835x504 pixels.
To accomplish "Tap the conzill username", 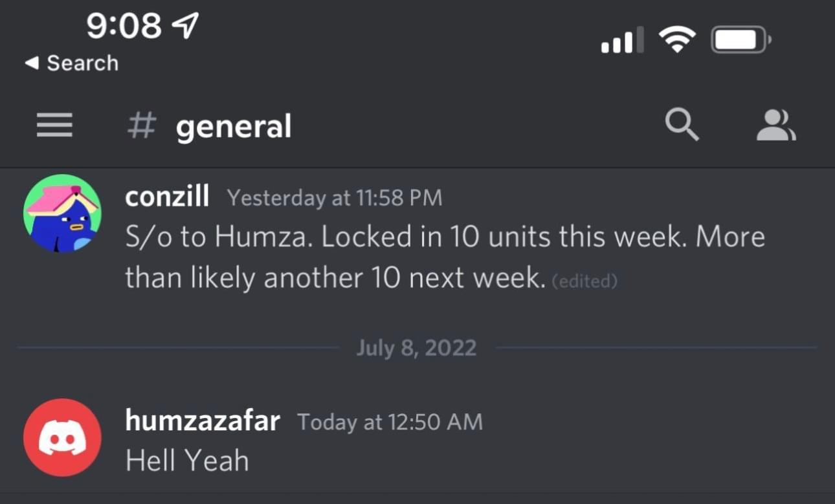I will pos(167,196).
